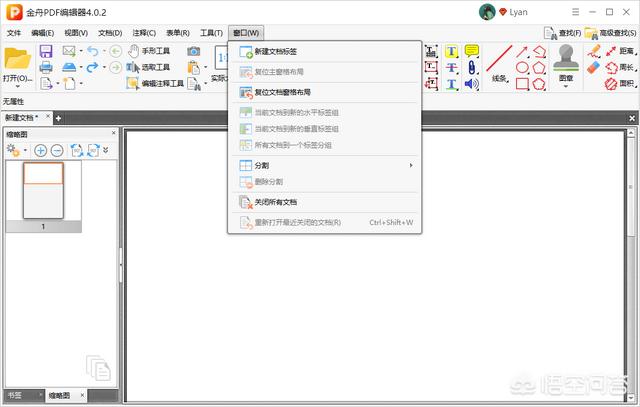Screen dimensions: 640x407
Task: Click the Save floppy disk icon
Action: point(46,51)
